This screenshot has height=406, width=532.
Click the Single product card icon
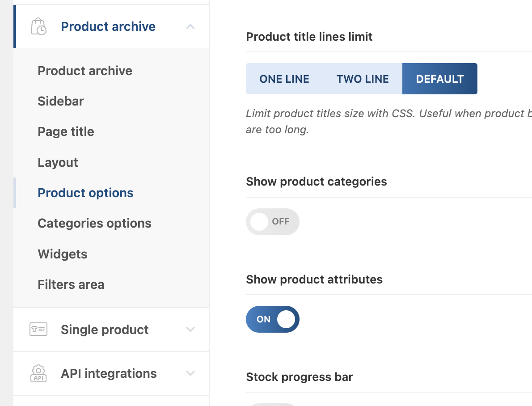pyautogui.click(x=38, y=330)
